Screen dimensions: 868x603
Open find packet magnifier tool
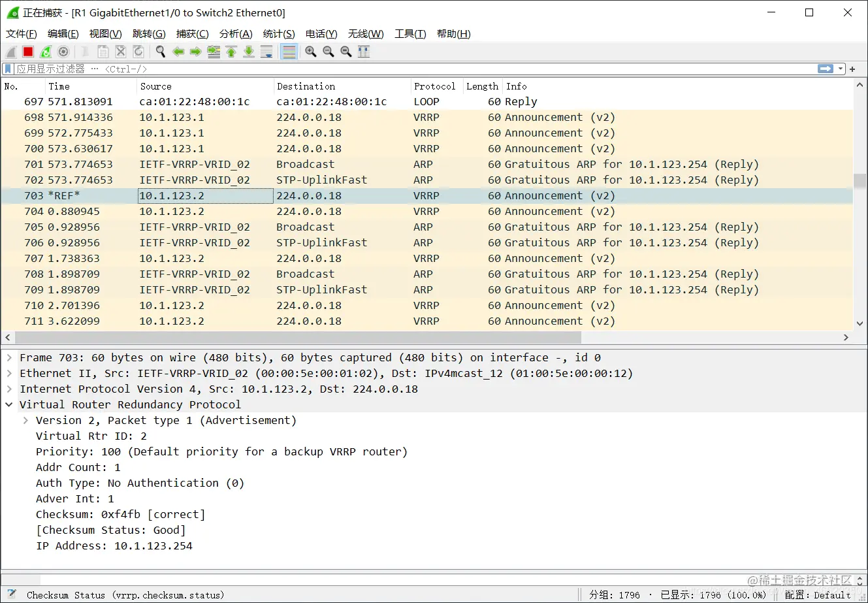point(160,52)
